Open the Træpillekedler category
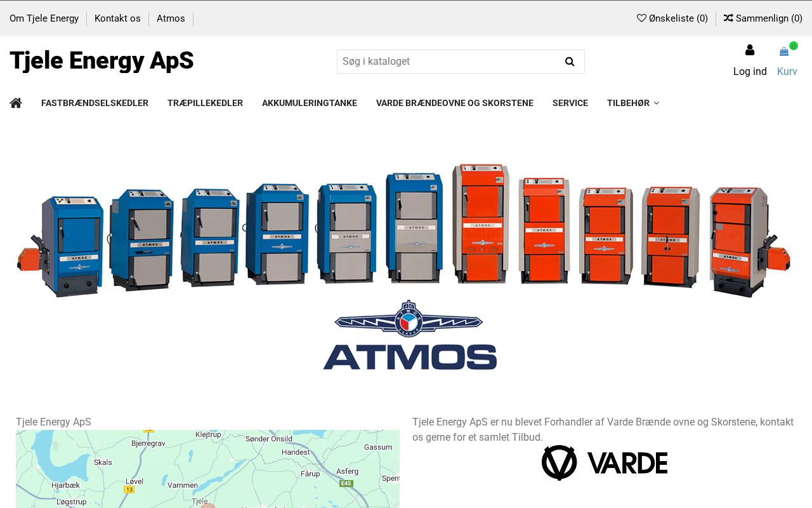812x508 pixels. click(205, 103)
